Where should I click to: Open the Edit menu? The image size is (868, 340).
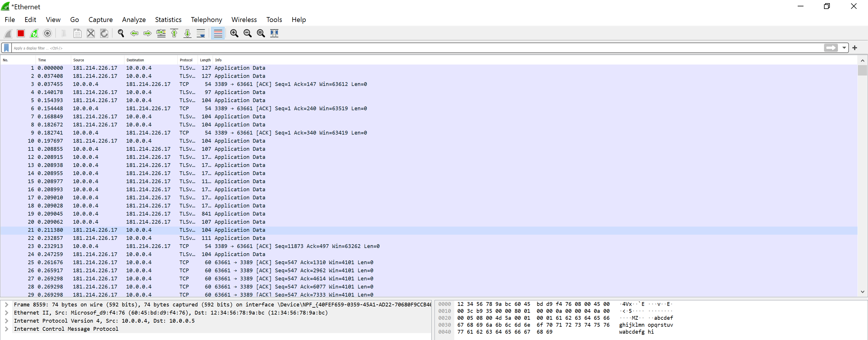pyautogui.click(x=30, y=20)
